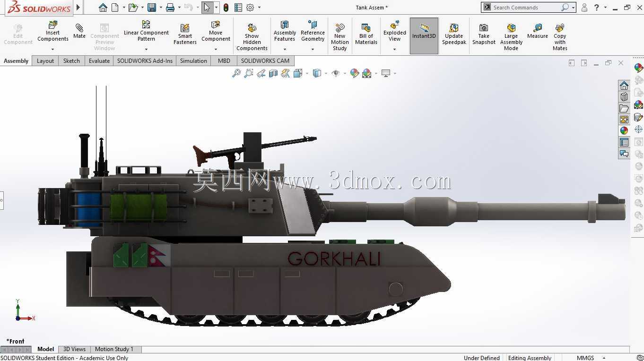The height and width of the screenshot is (361, 644).
Task: Open SOLIDWORKS Add-Ins tab
Action: [145, 60]
